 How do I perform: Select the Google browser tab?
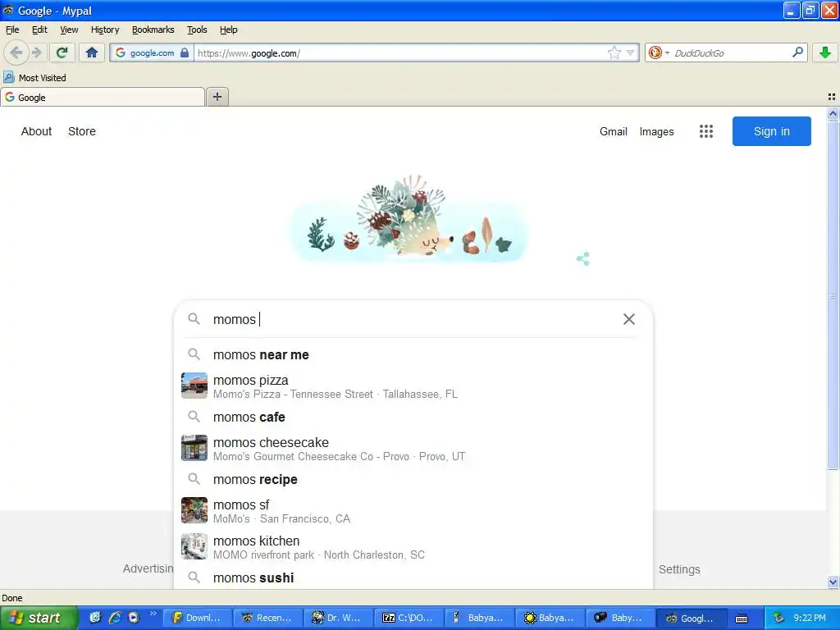pos(103,97)
